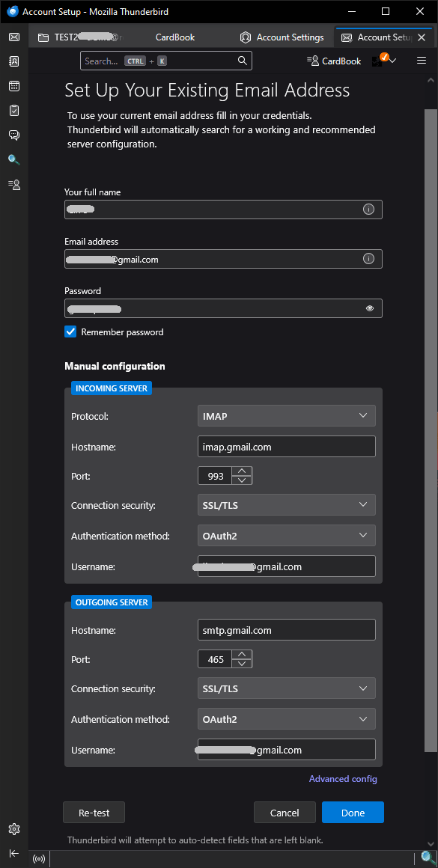Image resolution: width=438 pixels, height=868 pixels.
Task: Open the Address Book space icon
Action: tap(14, 61)
